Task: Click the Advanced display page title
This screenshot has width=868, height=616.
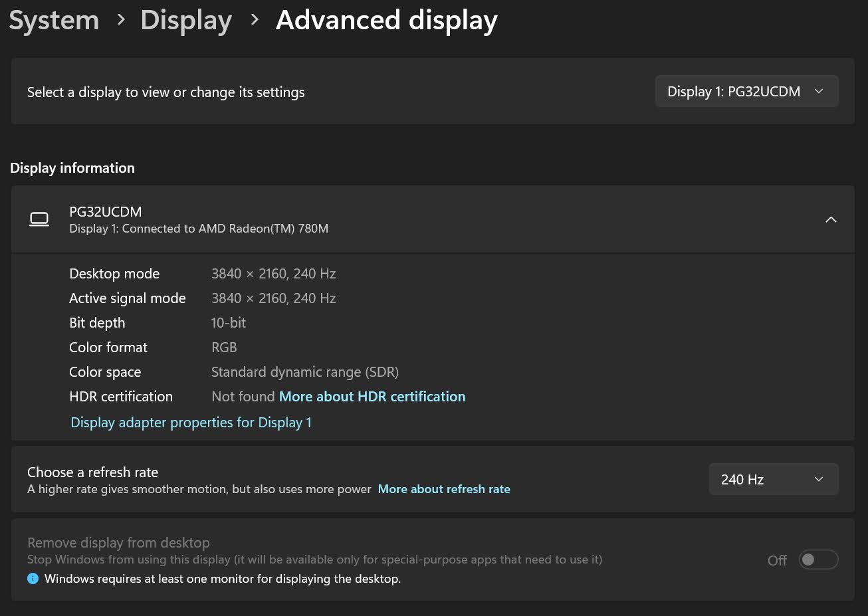Action: [x=386, y=20]
